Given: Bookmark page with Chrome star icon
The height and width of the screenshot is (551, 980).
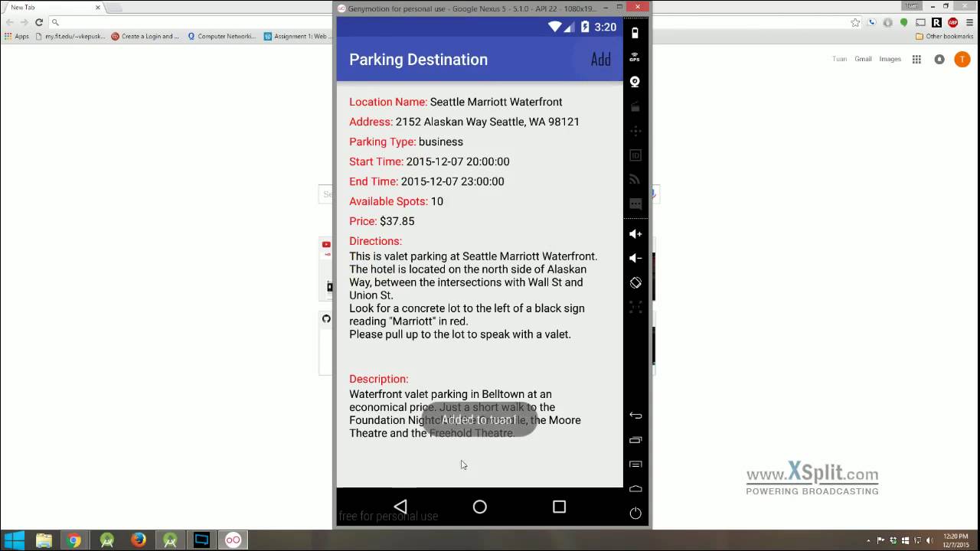Looking at the screenshot, I should [855, 22].
